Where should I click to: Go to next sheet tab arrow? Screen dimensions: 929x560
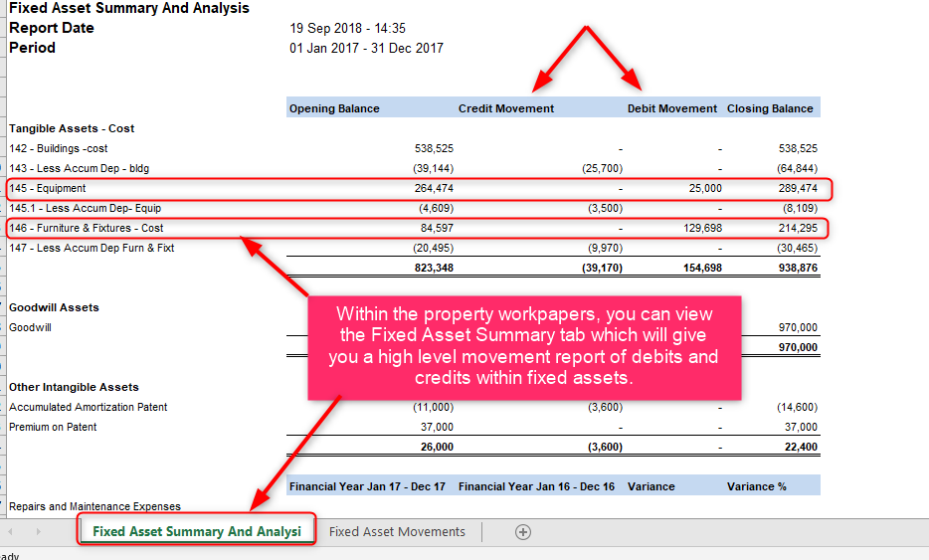click(x=39, y=532)
